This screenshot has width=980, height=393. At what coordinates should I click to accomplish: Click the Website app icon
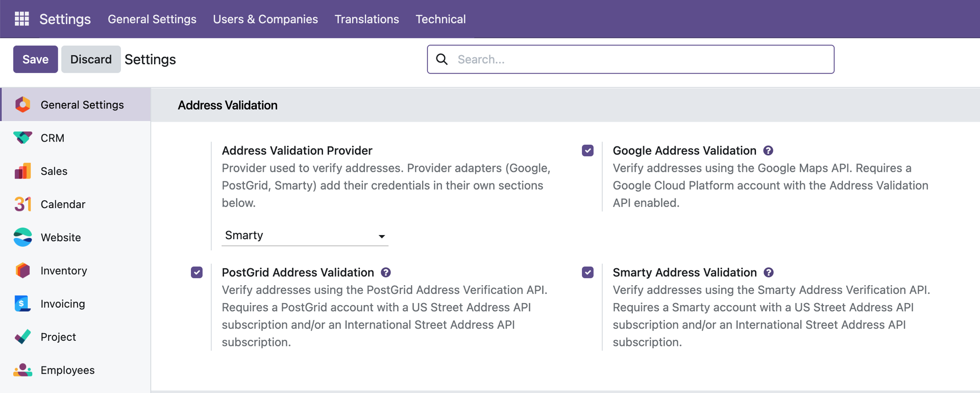[x=22, y=238]
